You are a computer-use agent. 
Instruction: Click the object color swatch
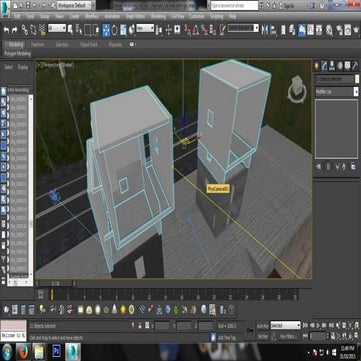point(357,79)
